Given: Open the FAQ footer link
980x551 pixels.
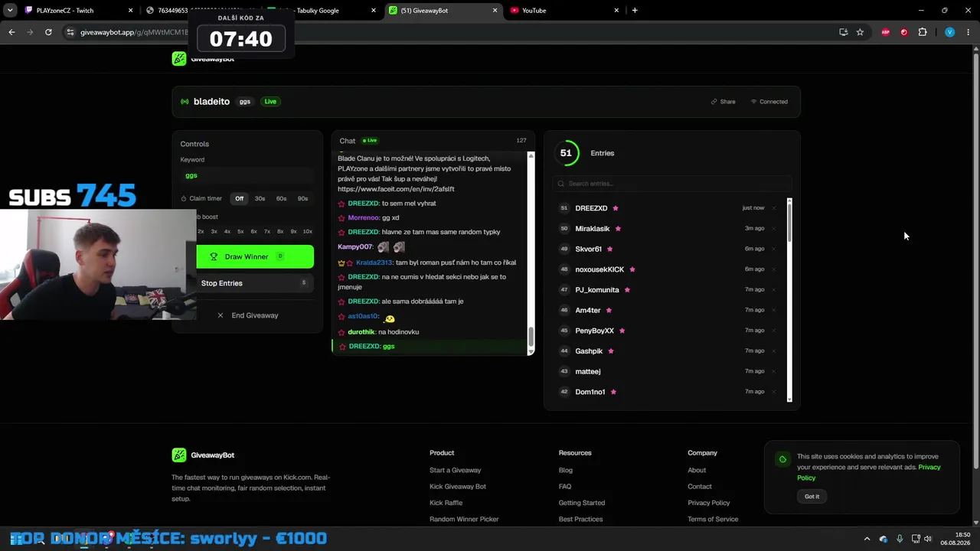Looking at the screenshot, I should (565, 487).
